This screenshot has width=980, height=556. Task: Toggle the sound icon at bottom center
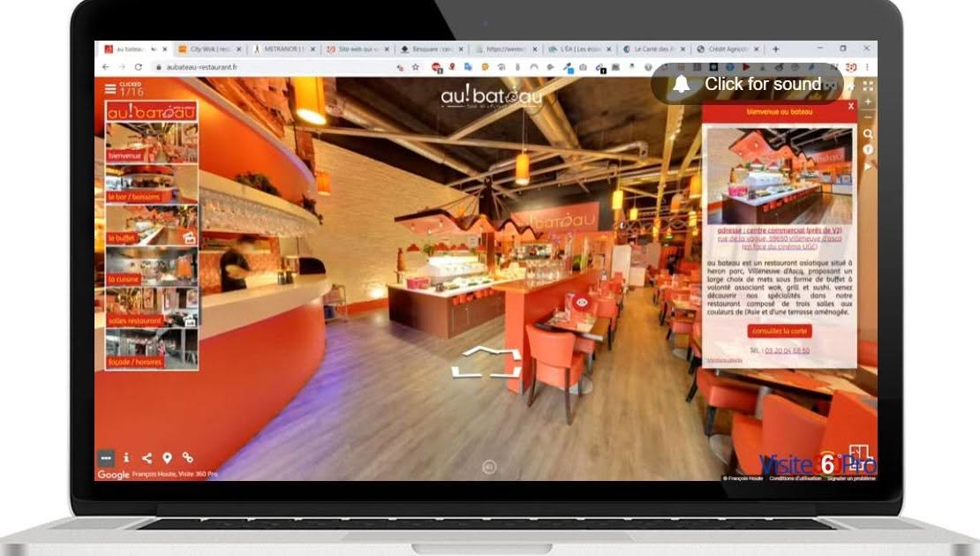click(489, 467)
